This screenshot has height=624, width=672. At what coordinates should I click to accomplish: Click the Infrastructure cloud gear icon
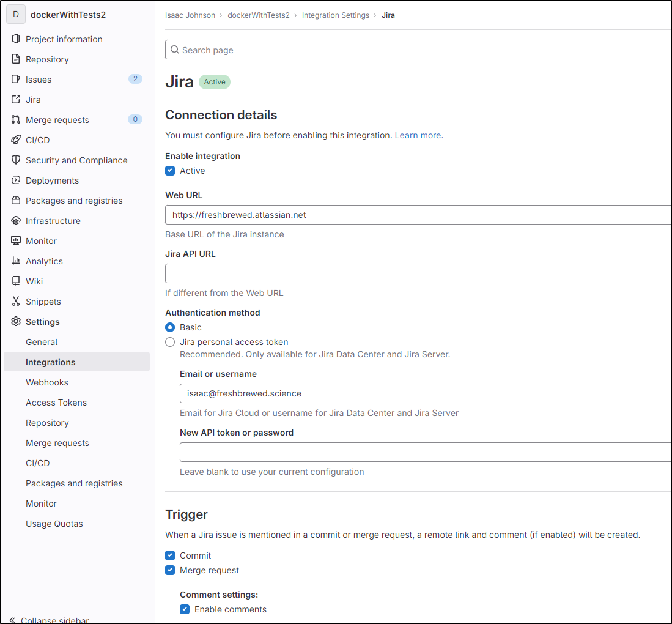[16, 220]
